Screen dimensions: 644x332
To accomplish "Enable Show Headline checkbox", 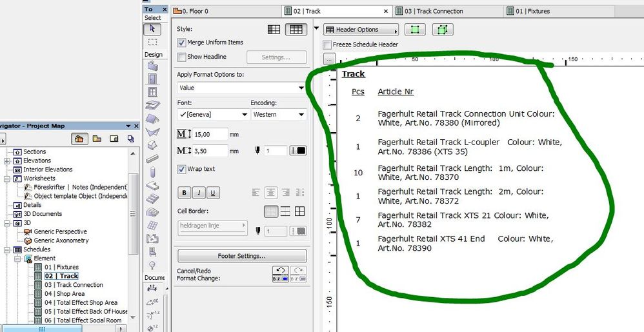I will click(181, 57).
